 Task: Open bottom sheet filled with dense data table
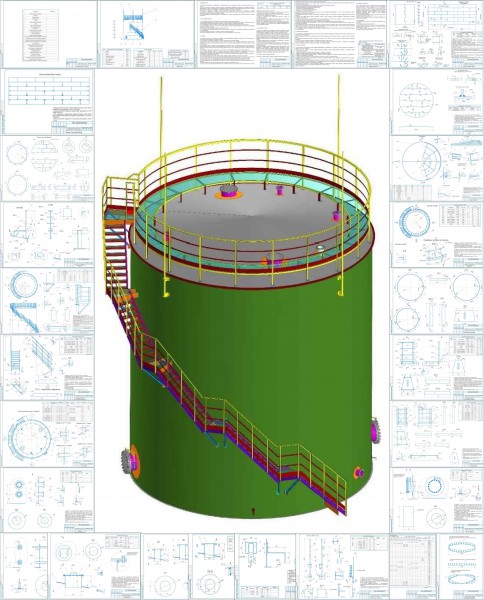pyautogui.click(x=412, y=566)
